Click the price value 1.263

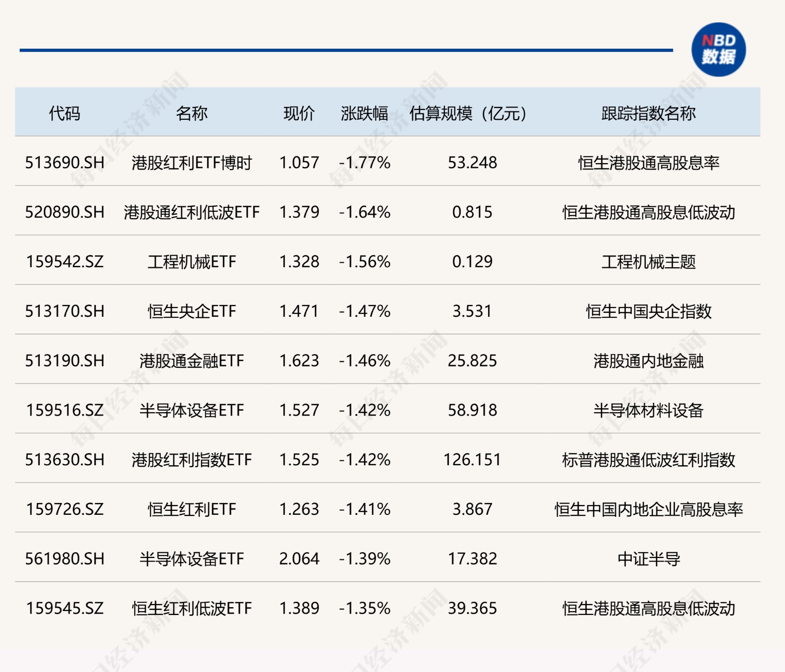coord(299,510)
